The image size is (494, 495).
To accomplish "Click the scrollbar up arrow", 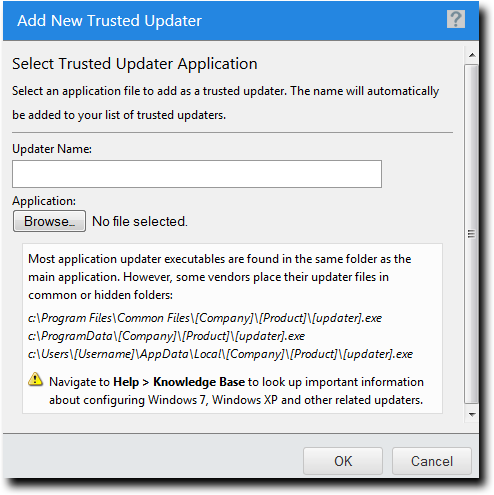I will click(x=472, y=55).
